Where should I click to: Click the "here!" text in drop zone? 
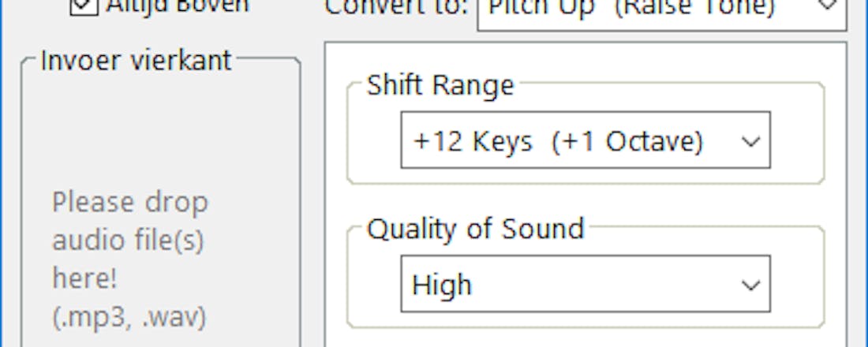coord(84,278)
